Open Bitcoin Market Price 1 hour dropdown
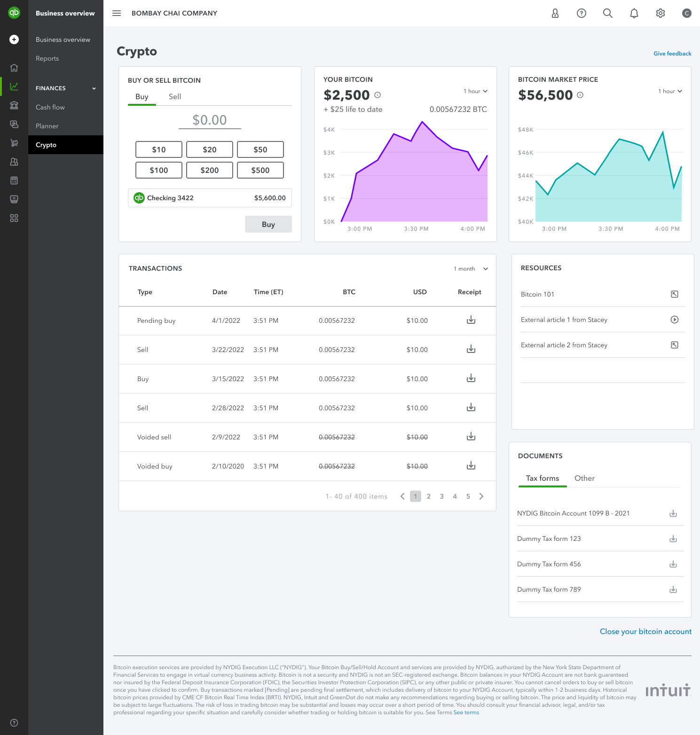Image resolution: width=700 pixels, height=735 pixels. tap(670, 91)
